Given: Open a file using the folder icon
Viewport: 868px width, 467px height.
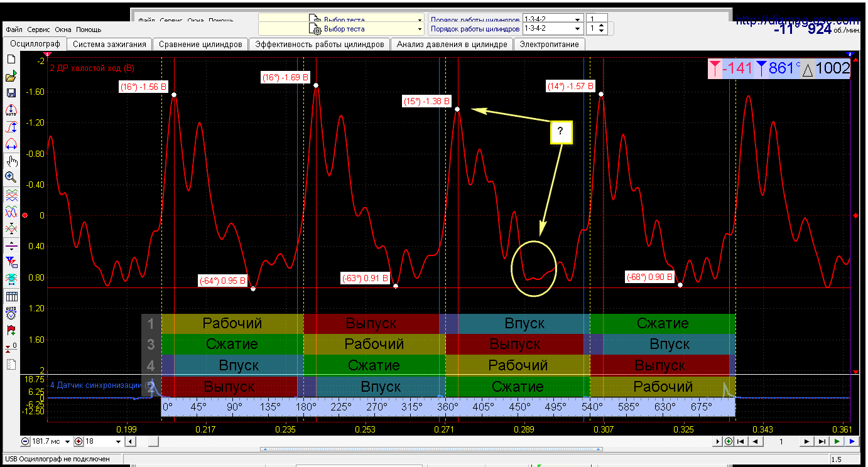Looking at the screenshot, I should point(11,76).
